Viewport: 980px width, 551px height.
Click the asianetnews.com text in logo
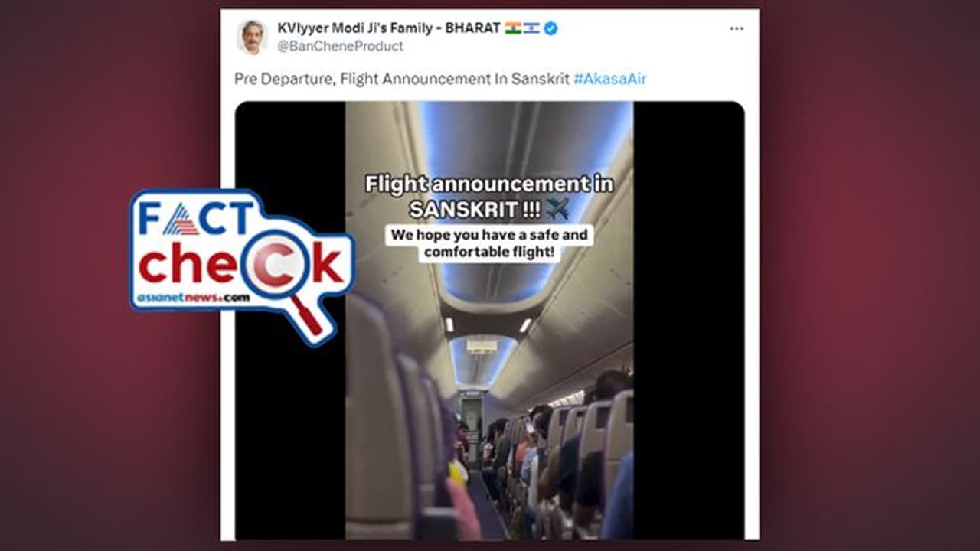[194, 298]
